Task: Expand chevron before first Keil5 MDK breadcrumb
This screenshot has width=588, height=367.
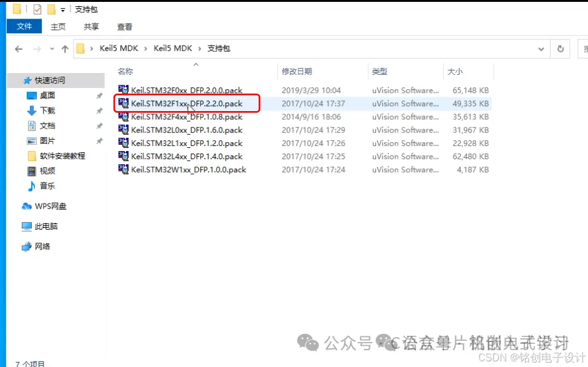Action: click(x=92, y=49)
